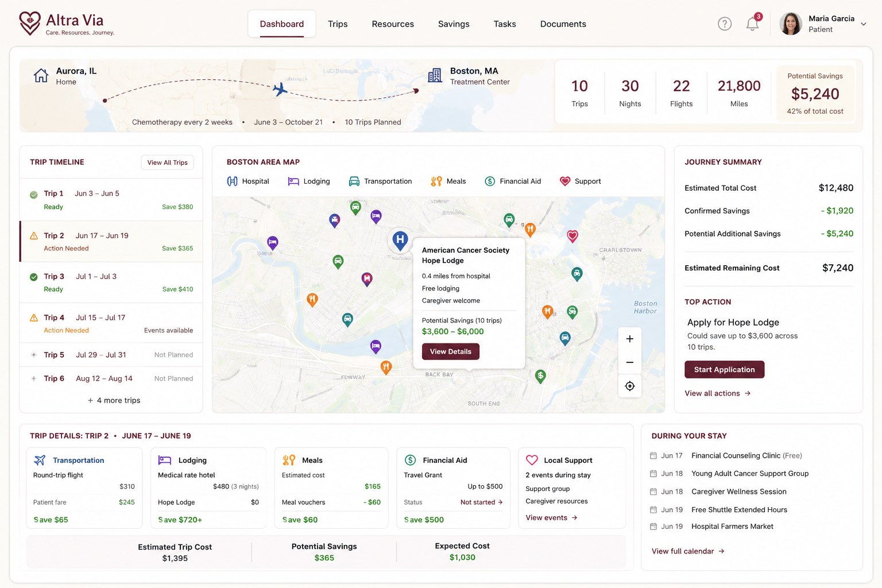This screenshot has width=882, height=588.
Task: Click Apply for Hope Lodge heading
Action: click(x=733, y=322)
